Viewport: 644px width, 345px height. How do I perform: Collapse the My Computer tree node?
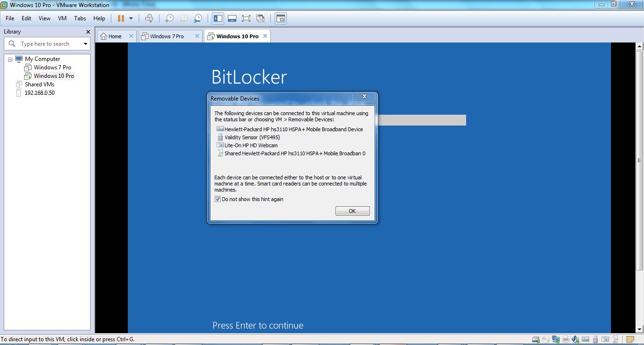click(10, 59)
